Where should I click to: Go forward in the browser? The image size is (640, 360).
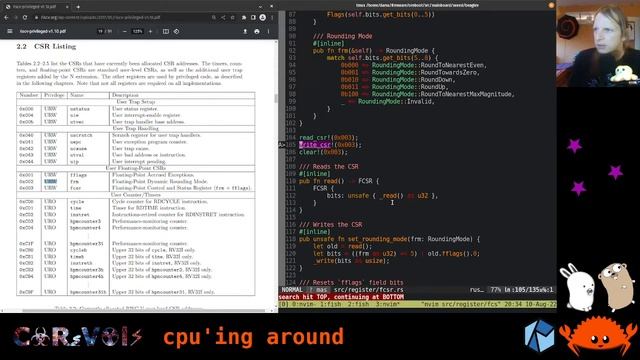click(16, 18)
